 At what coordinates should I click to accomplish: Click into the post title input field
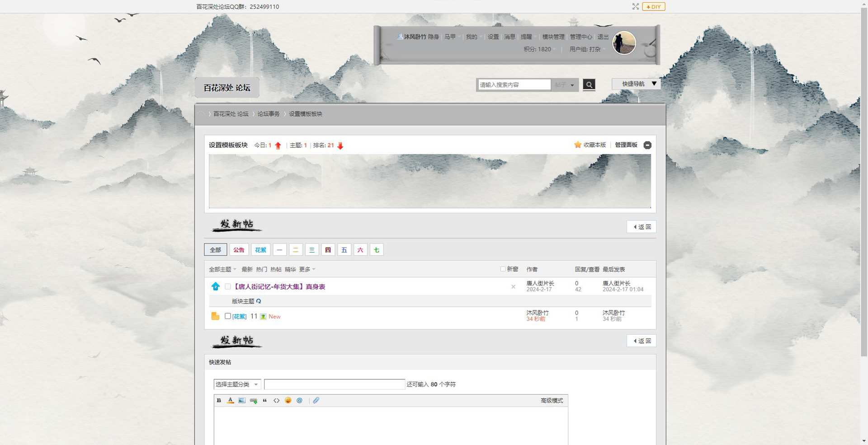[x=334, y=384]
